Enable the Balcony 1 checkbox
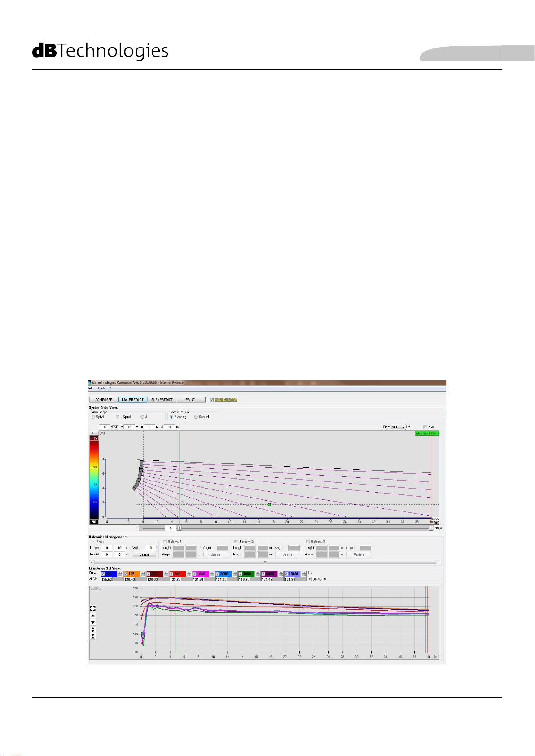The height and width of the screenshot is (756, 535). (165, 542)
